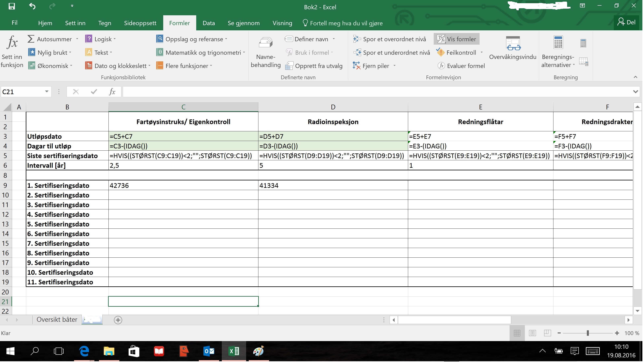Image resolution: width=644 pixels, height=362 pixels.
Task: Click the formula bar input field
Action: (377, 92)
